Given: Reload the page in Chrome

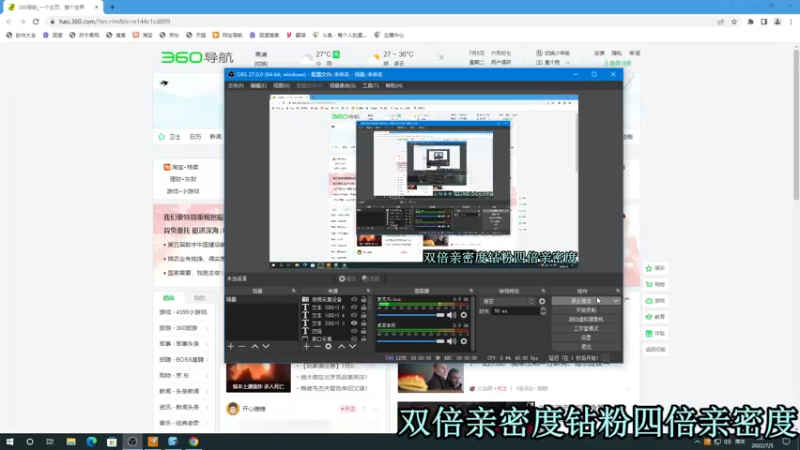Looking at the screenshot, I should click(36, 21).
